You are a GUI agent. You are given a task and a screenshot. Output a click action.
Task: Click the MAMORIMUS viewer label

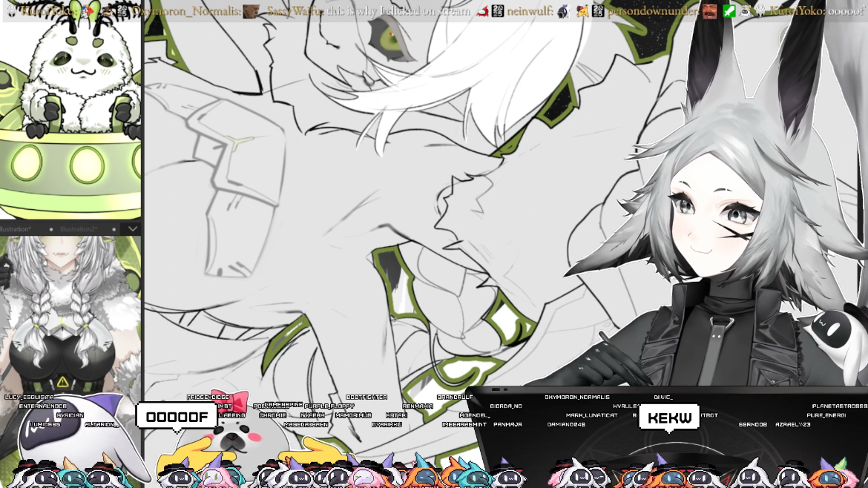point(353,415)
